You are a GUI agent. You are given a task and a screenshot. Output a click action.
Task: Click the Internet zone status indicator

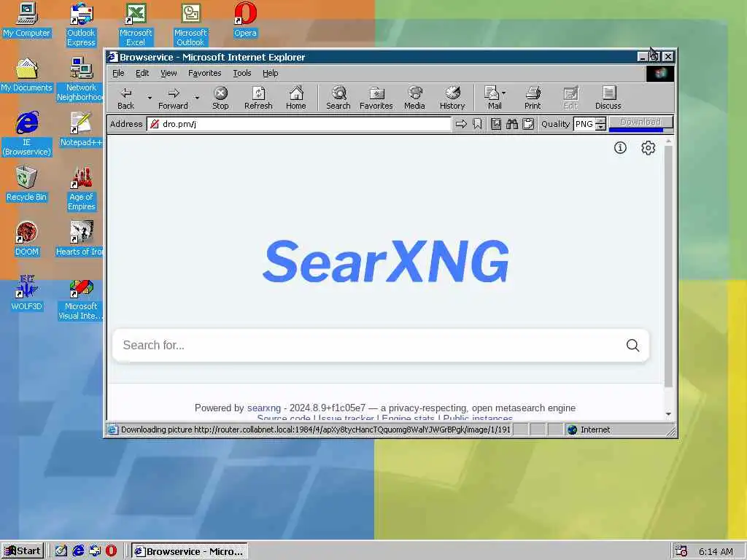589,429
